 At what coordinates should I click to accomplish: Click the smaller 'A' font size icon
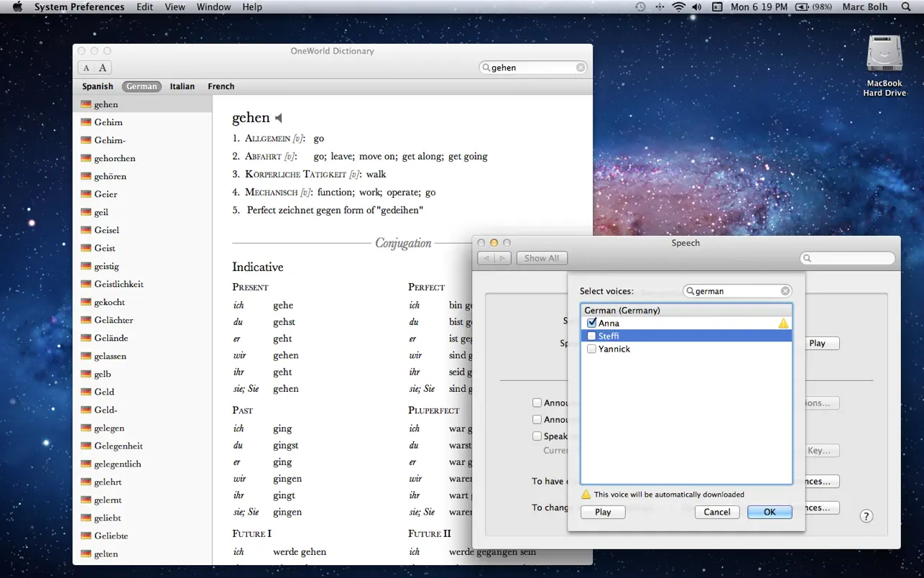[85, 67]
